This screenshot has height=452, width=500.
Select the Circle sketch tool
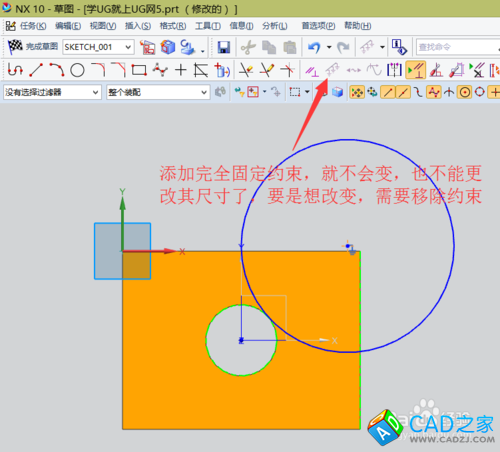tap(77, 70)
